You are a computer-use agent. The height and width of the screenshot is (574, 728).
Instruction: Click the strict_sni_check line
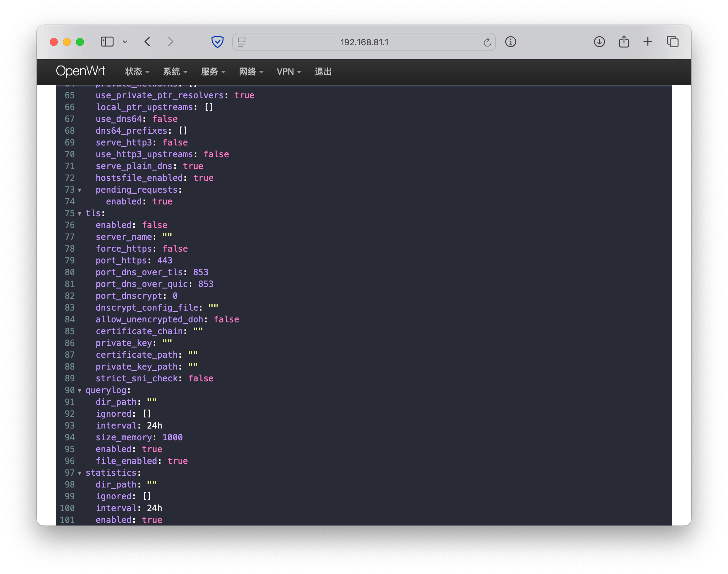pyautogui.click(x=154, y=378)
